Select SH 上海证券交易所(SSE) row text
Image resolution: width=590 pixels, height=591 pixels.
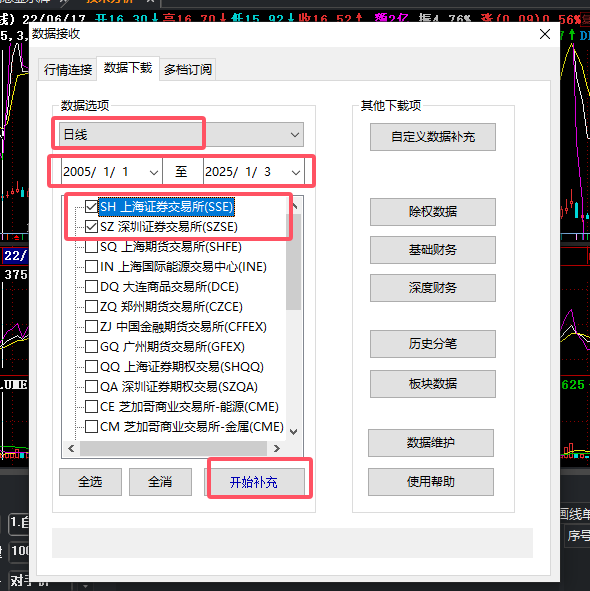(167, 207)
